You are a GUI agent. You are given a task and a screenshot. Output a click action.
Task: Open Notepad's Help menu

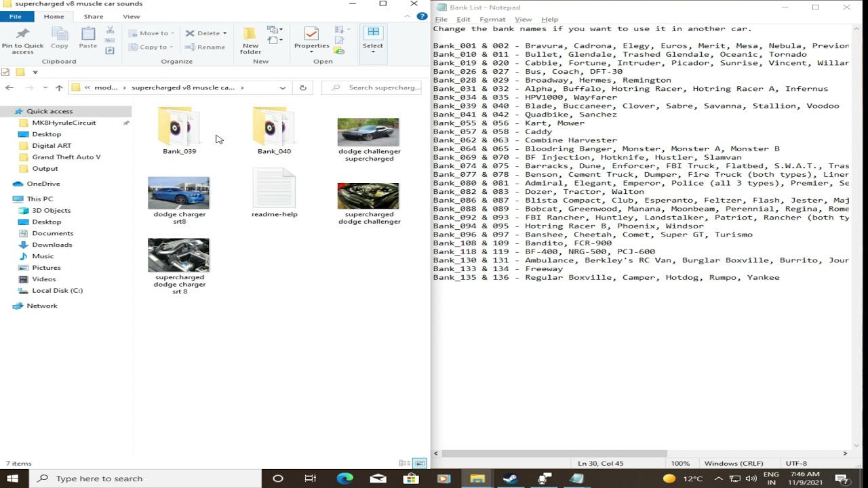pyautogui.click(x=549, y=19)
